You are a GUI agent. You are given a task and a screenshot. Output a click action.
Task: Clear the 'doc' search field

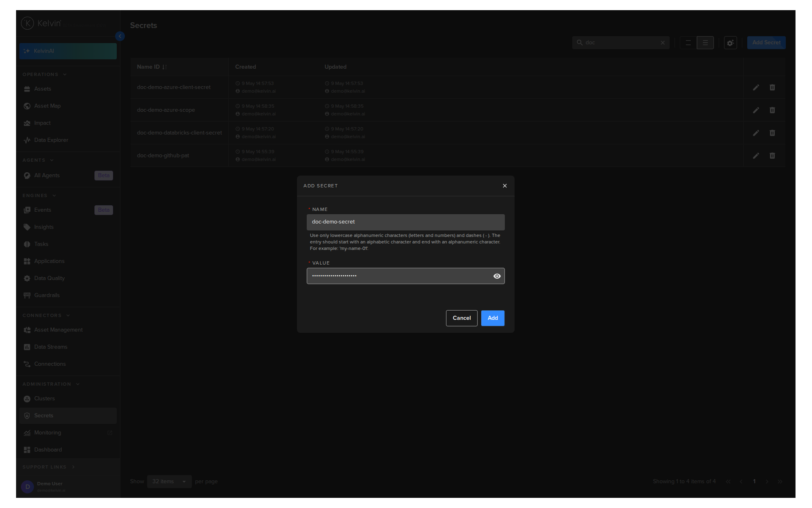click(663, 43)
